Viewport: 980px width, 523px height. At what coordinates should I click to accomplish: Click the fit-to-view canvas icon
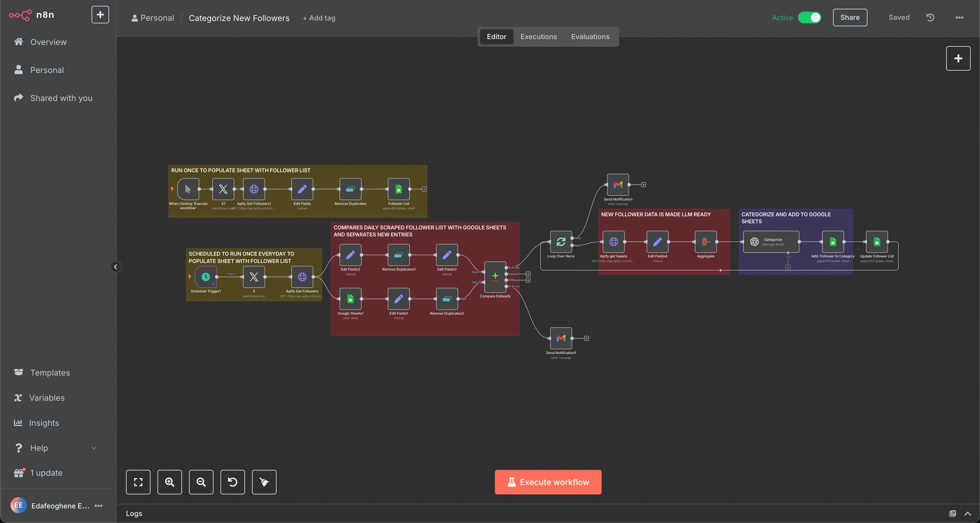click(138, 482)
